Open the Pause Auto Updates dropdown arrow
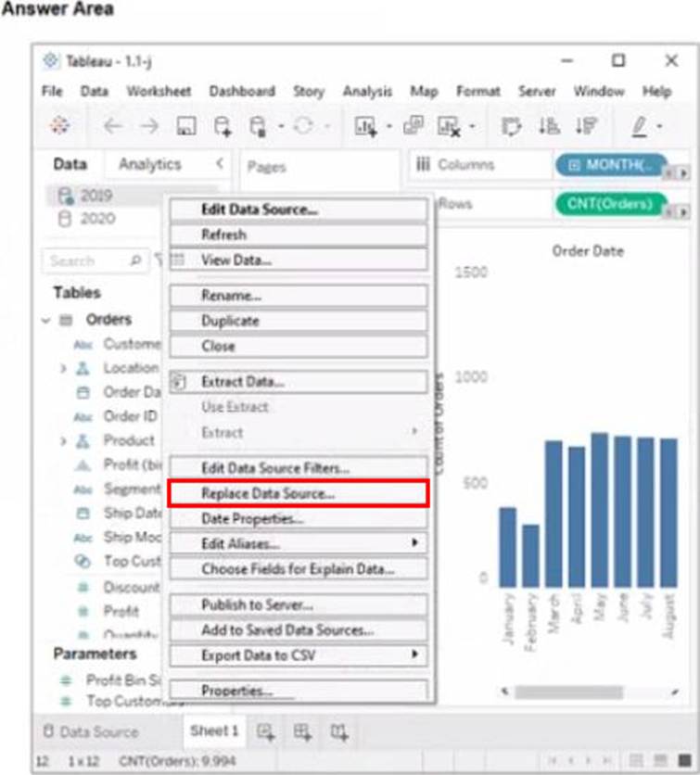Image resolution: width=700 pixels, height=775 pixels. point(281,126)
